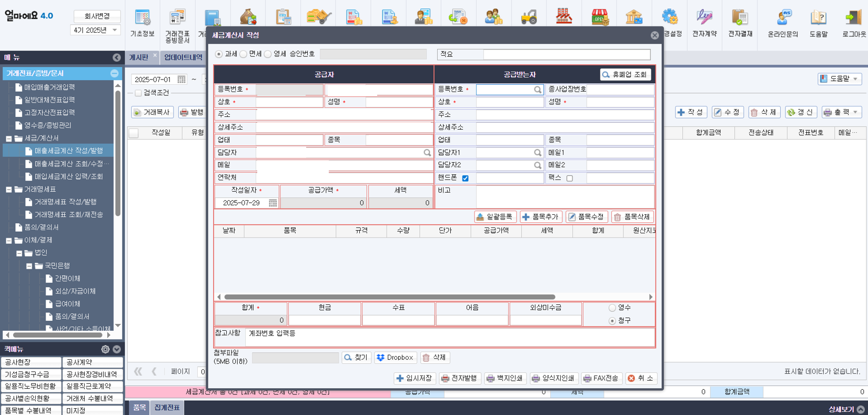
Task: Open the 온라인문의 toolbar icon
Action: [783, 23]
